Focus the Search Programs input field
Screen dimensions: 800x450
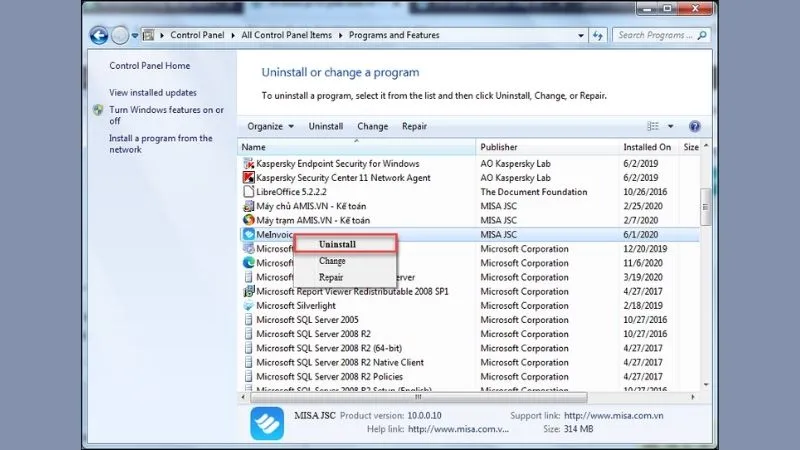point(654,35)
